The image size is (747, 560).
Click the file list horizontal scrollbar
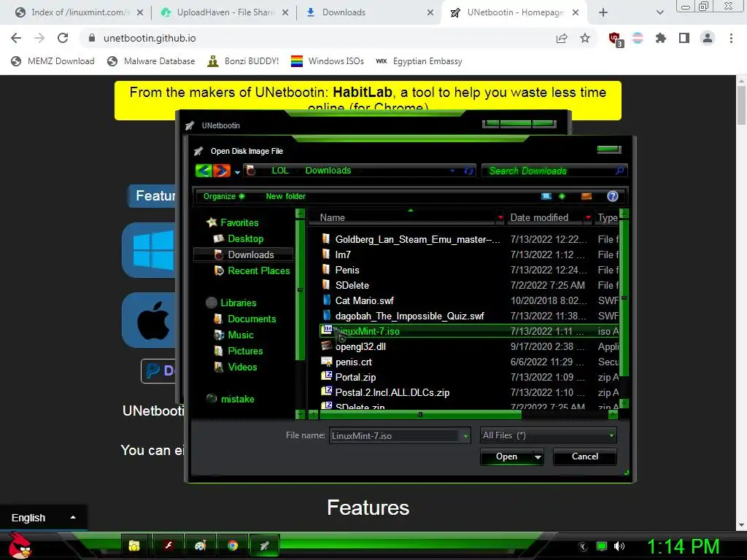(420, 415)
